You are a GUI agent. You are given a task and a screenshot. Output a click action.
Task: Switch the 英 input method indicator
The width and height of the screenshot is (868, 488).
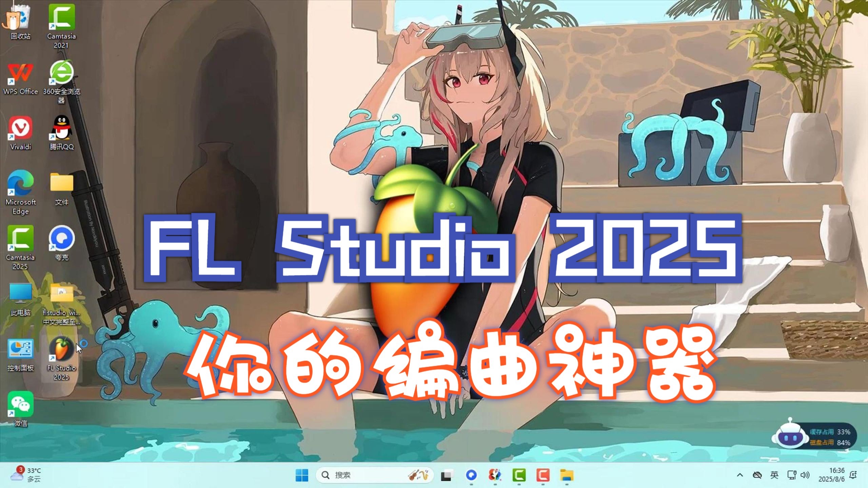click(774, 475)
